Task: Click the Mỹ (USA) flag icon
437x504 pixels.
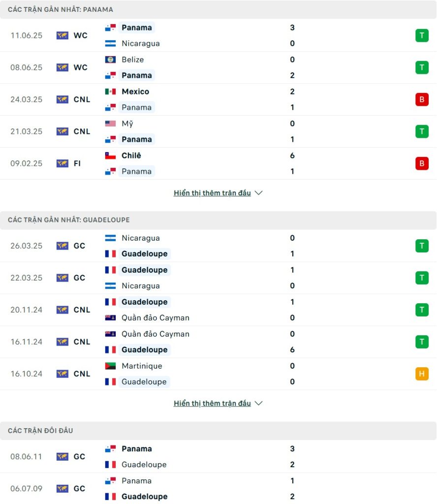Action: pyautogui.click(x=110, y=124)
